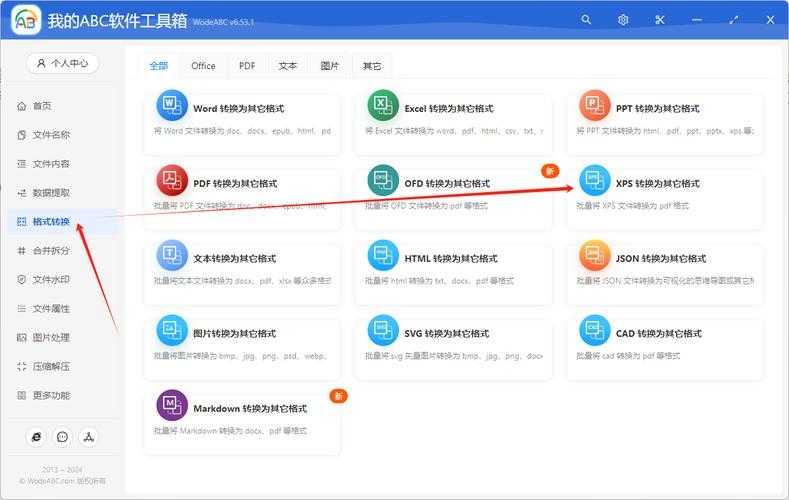Switch to 其它 tab
Image resolution: width=789 pixels, height=500 pixels.
coord(372,66)
